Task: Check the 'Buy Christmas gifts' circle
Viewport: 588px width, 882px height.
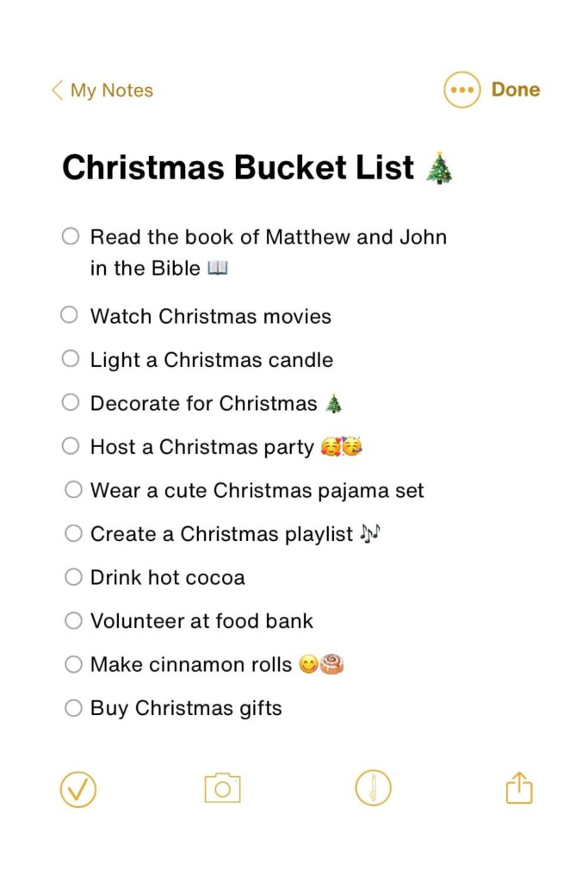Action: coord(73,707)
